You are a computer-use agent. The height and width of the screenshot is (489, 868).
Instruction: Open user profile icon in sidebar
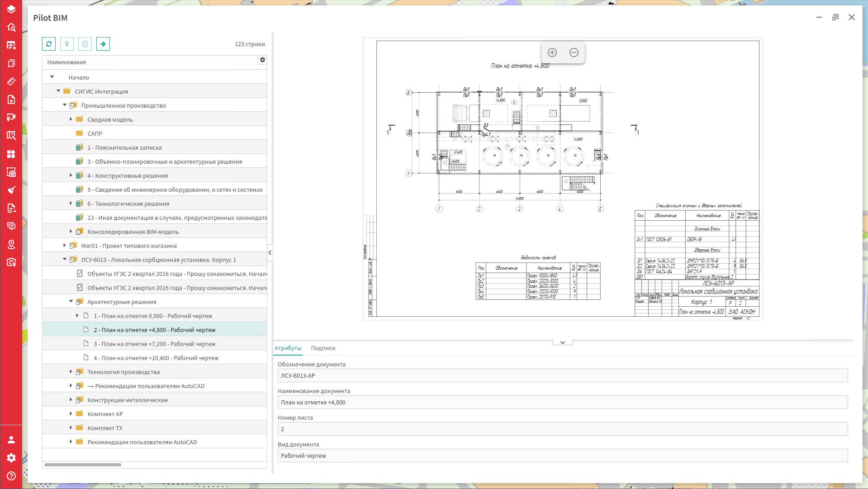click(11, 440)
